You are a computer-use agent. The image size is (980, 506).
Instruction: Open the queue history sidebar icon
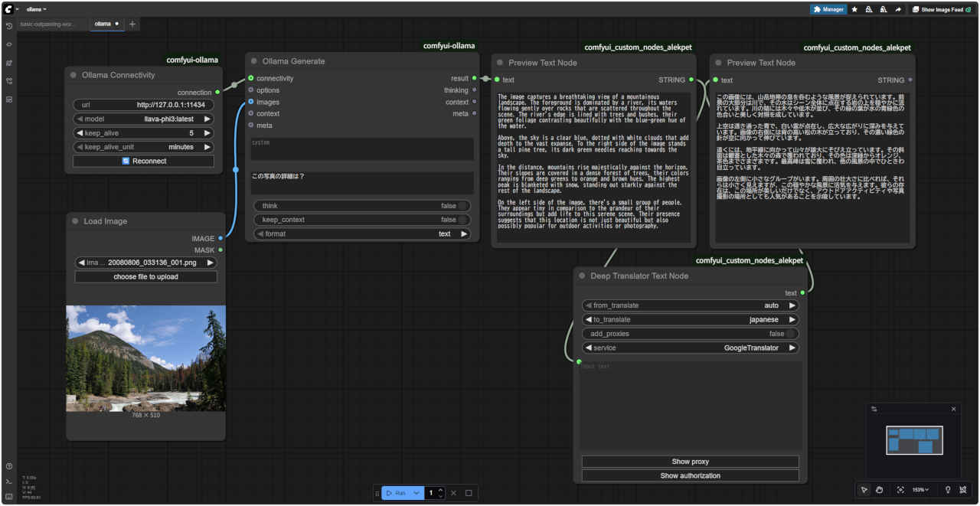click(x=9, y=26)
